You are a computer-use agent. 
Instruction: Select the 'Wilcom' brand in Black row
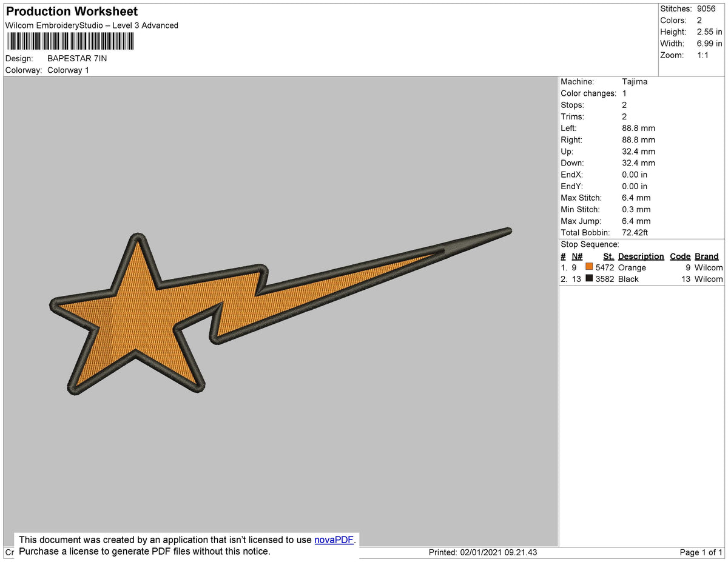pos(709,279)
